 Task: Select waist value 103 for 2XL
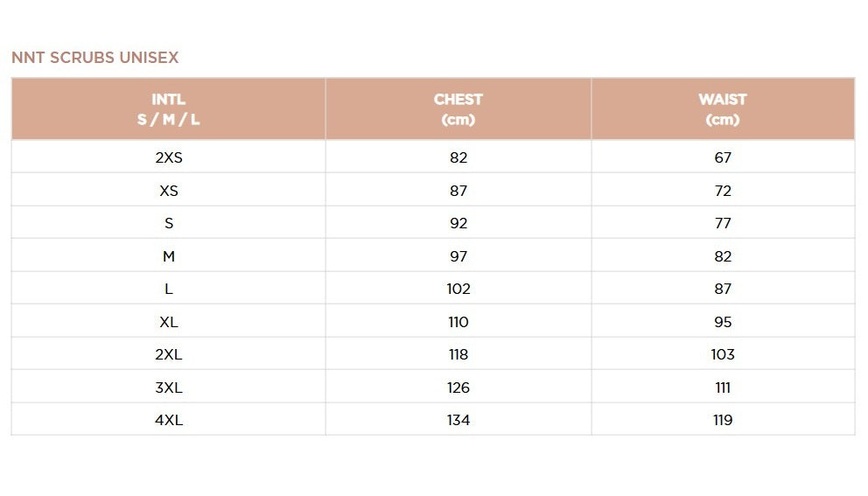pyautogui.click(x=723, y=354)
